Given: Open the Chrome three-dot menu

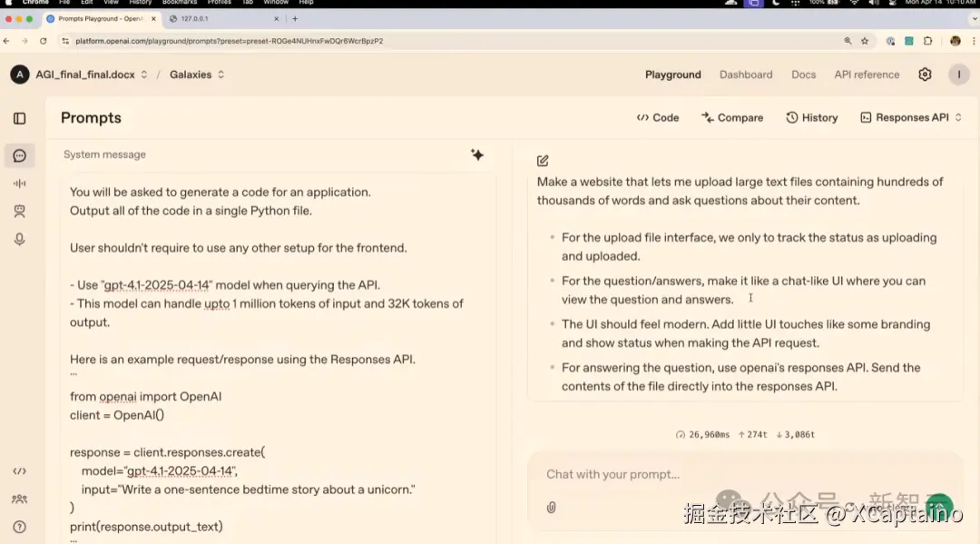Looking at the screenshot, I should tap(974, 41).
